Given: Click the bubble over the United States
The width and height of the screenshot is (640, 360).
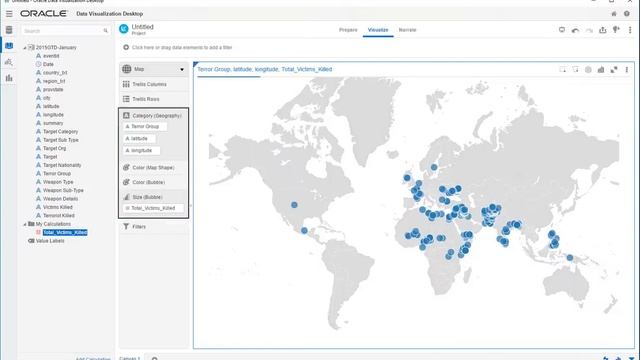Looking at the screenshot, I should tap(294, 205).
